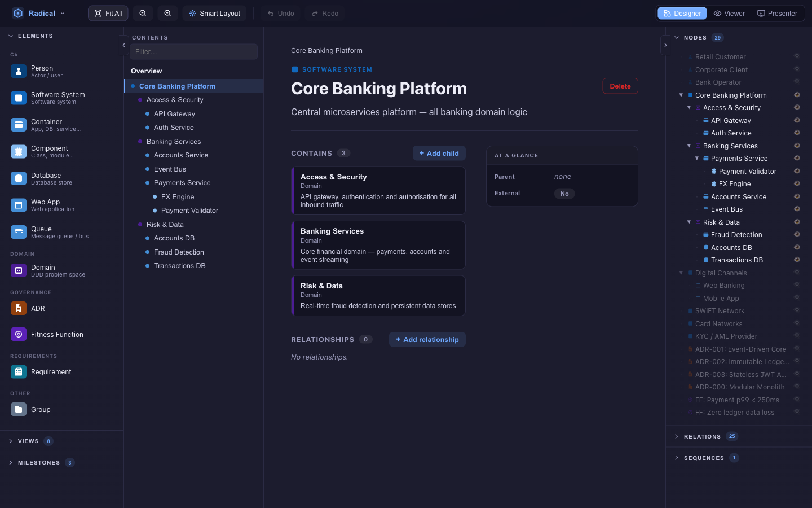
Task: Toggle the External 'No' pill
Action: 564,194
